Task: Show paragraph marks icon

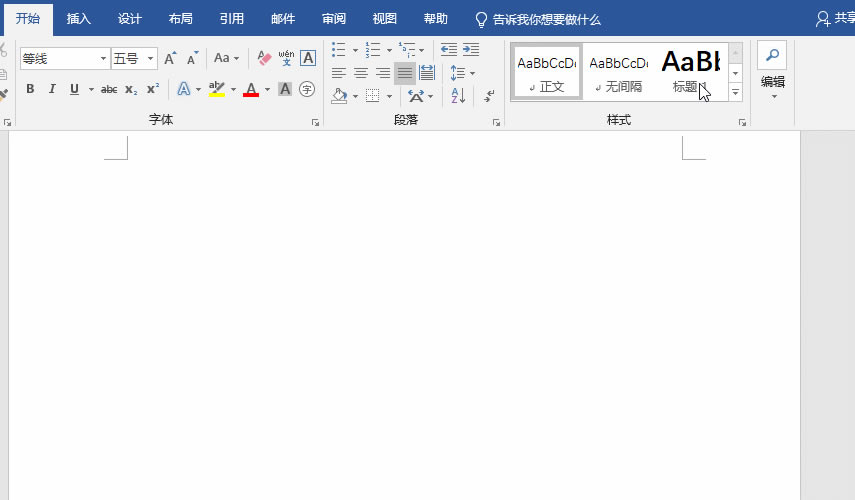Action: [489, 96]
